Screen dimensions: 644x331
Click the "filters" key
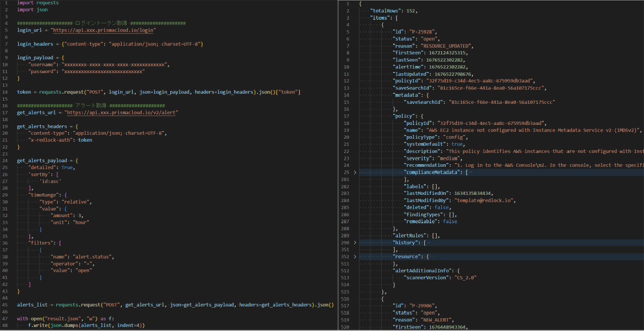pos(41,243)
